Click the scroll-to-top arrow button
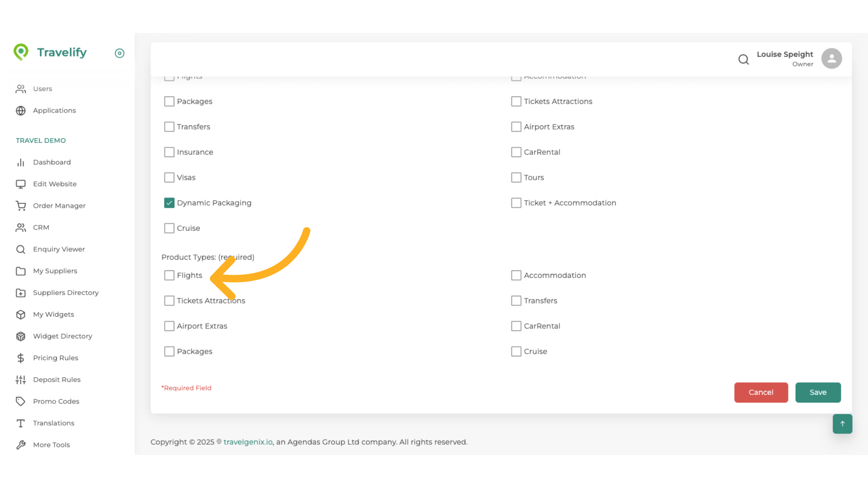This screenshot has width=868, height=488. click(842, 424)
